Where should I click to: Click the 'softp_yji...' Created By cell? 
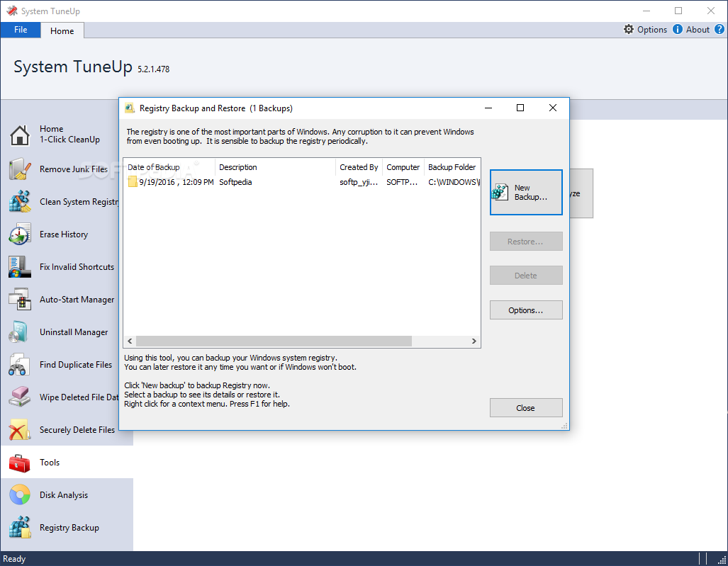(x=359, y=182)
